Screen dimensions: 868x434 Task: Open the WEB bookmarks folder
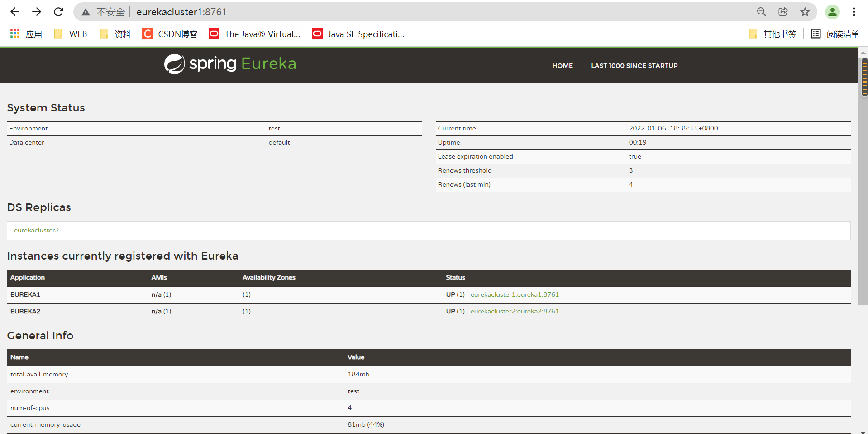tap(71, 34)
